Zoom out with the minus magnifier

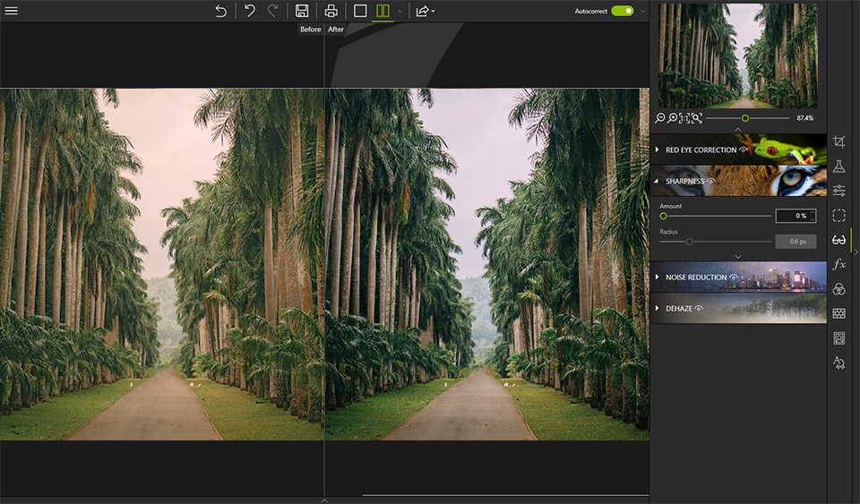660,118
